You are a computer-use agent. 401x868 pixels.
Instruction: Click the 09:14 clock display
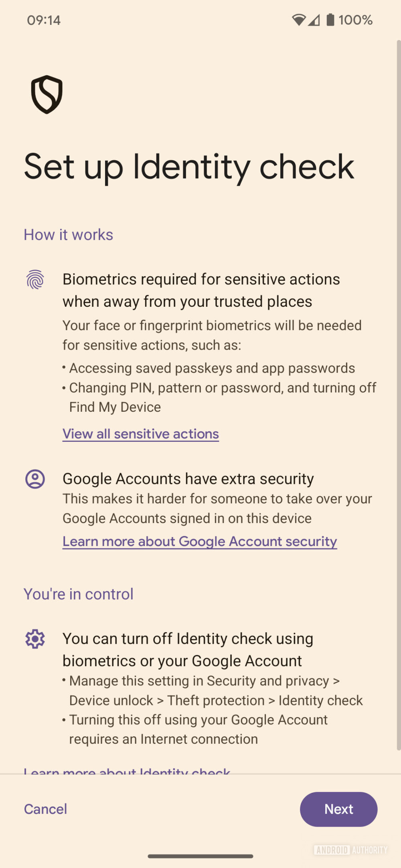pos(43,20)
